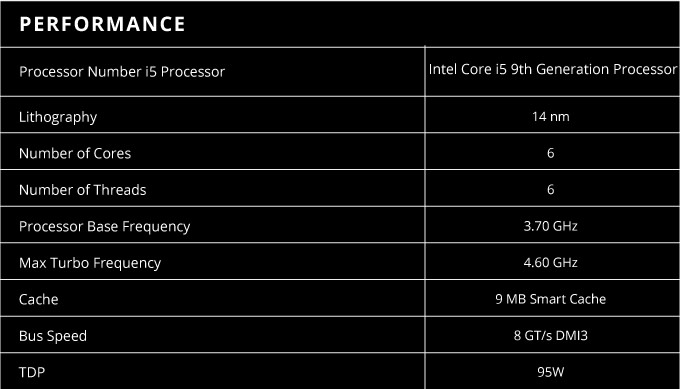Click the Number of Threads value 6
680x389 pixels.
click(x=550, y=190)
